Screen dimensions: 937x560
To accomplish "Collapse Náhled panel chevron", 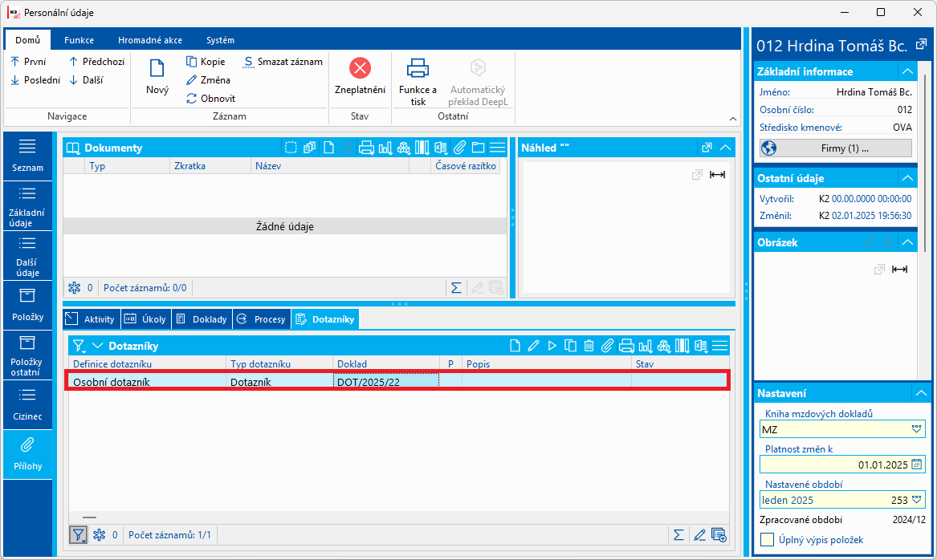I will 726,148.
